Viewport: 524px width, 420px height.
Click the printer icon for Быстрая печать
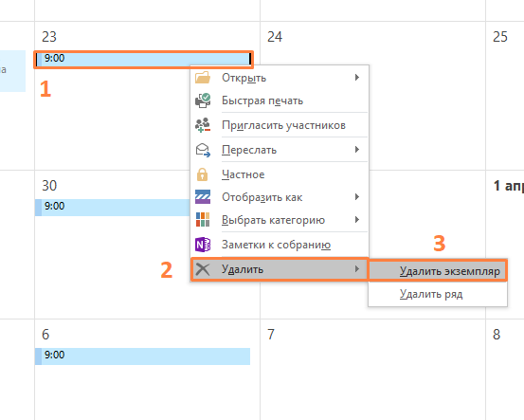(203, 100)
